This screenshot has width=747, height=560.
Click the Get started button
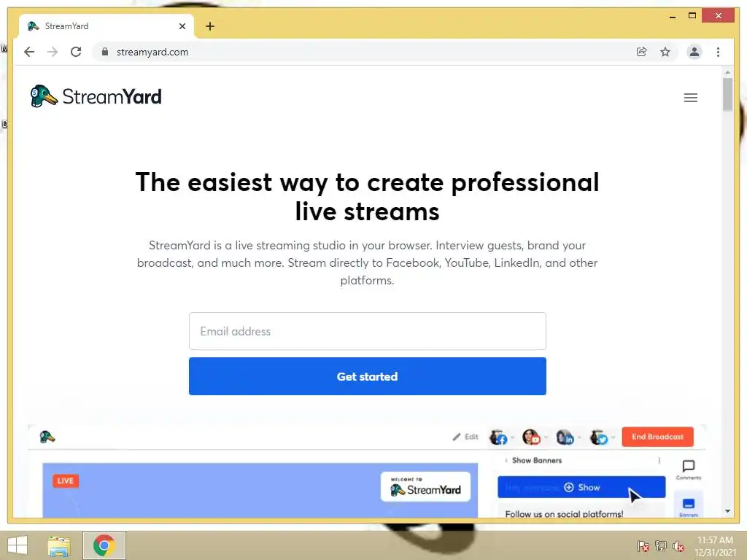pos(368,376)
